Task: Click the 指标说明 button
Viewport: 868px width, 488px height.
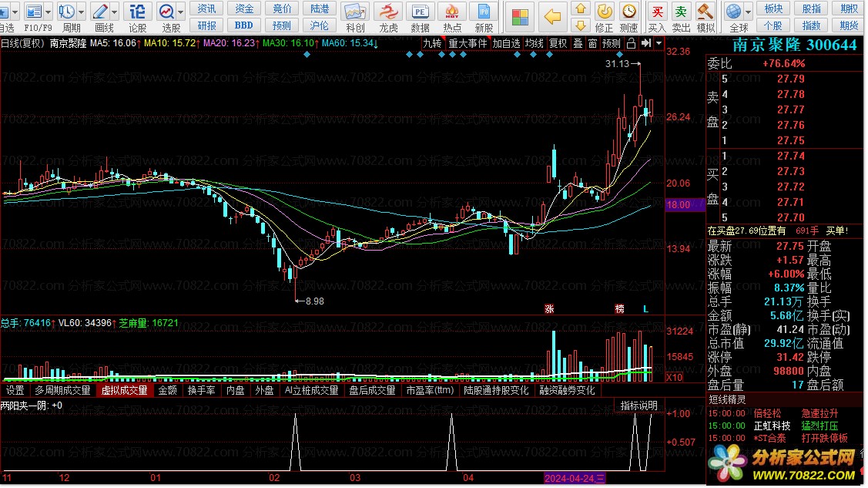Action: pos(638,406)
